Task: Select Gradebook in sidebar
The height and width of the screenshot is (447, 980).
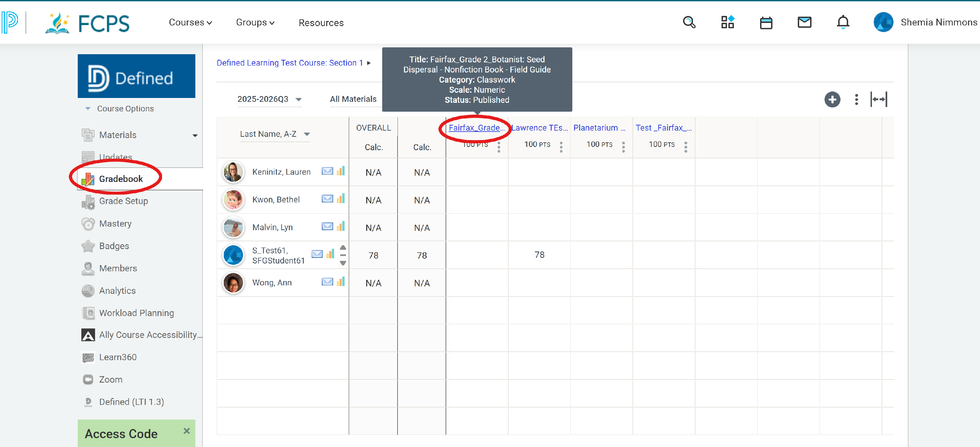Action: 121,179
